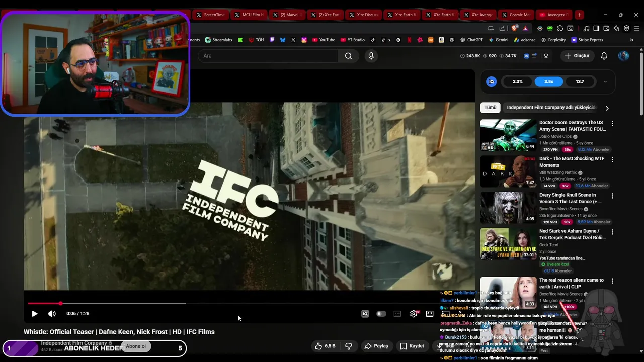The width and height of the screenshot is (644, 362).
Task: Click the YouTube search magnifier button
Action: pyautogui.click(x=348, y=56)
